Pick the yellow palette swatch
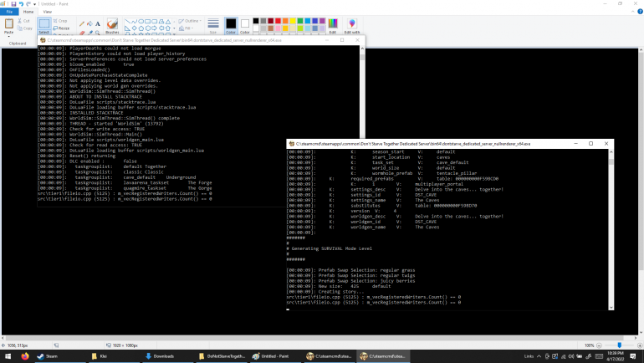644x363 pixels. [293, 21]
